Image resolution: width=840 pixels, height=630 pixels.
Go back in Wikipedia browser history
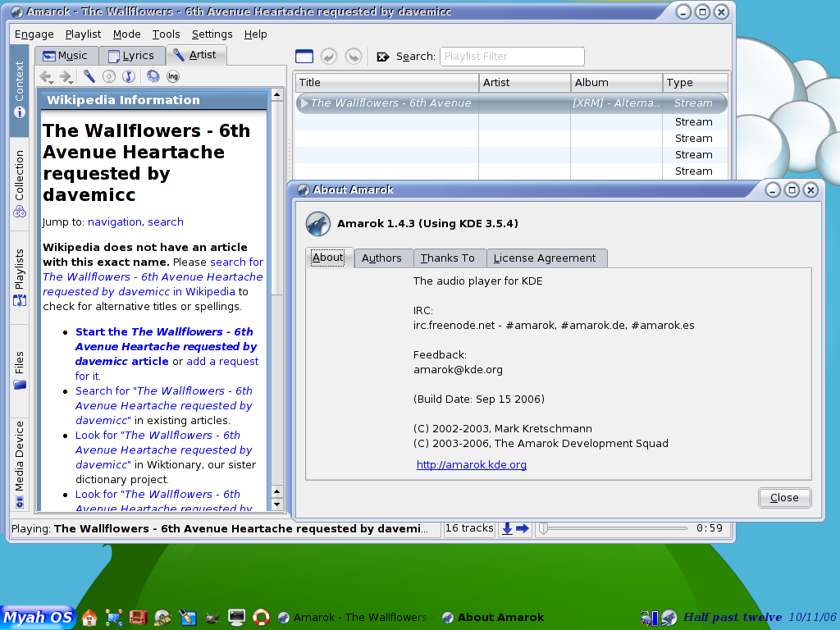click(46, 77)
